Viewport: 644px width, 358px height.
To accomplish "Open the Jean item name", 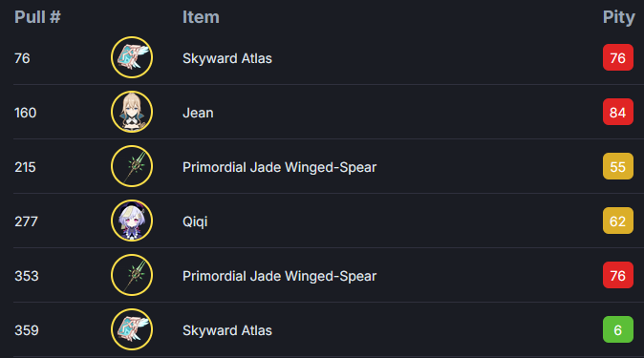I will (198, 113).
